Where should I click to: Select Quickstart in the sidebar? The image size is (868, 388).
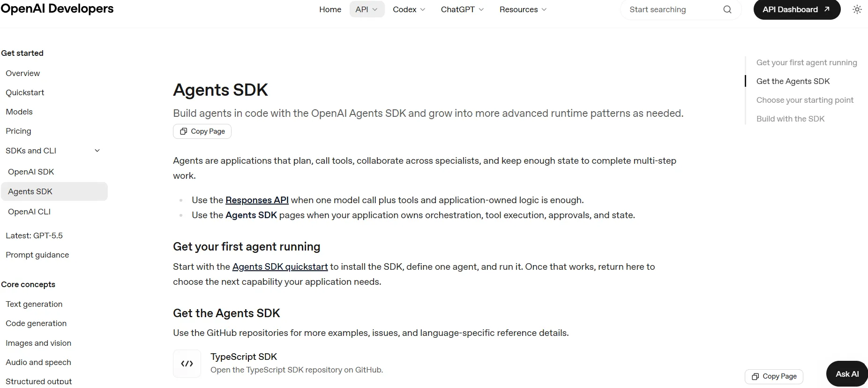pos(25,92)
